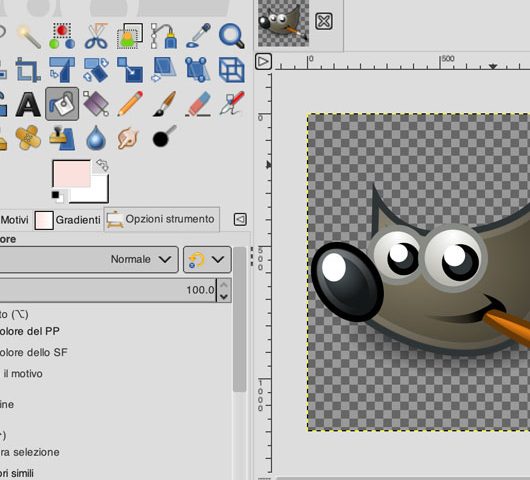Select the Perspective tool beside the cube

pos(198,70)
